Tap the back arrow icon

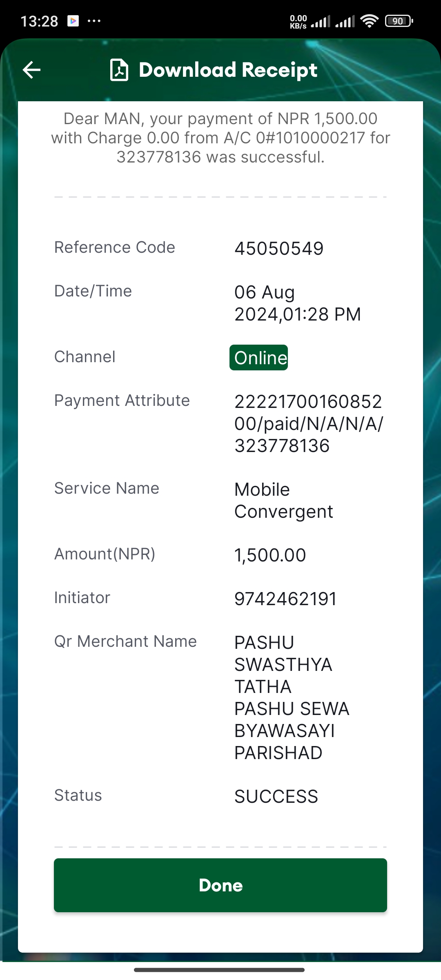point(31,70)
